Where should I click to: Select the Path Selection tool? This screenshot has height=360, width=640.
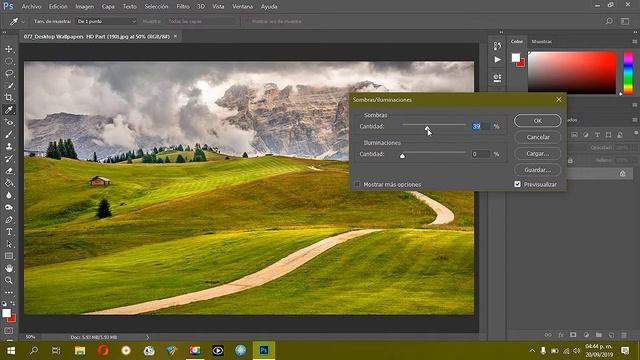9,244
